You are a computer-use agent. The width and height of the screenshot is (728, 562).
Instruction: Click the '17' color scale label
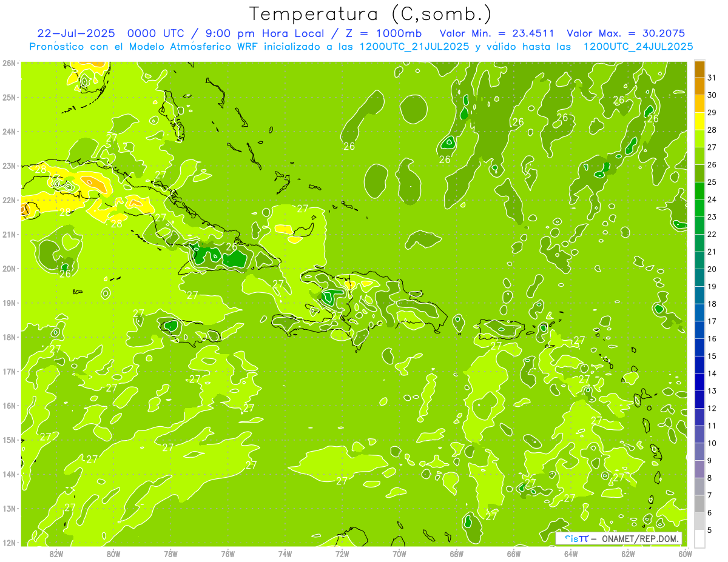coord(712,321)
